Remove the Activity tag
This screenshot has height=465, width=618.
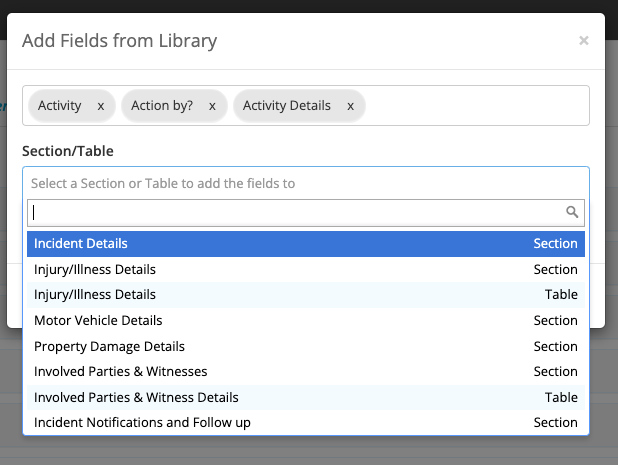tap(101, 106)
